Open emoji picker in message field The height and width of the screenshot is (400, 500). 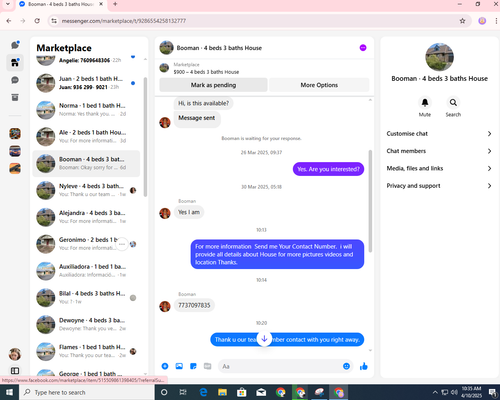click(346, 366)
